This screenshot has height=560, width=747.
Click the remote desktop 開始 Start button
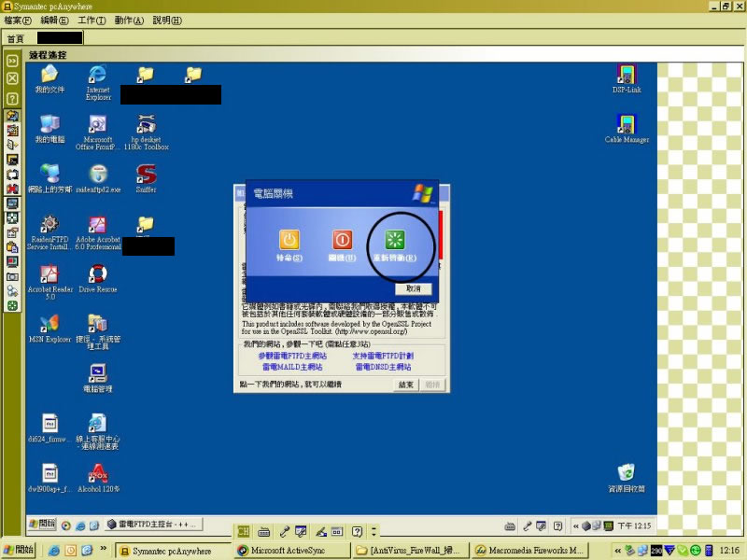(42, 525)
